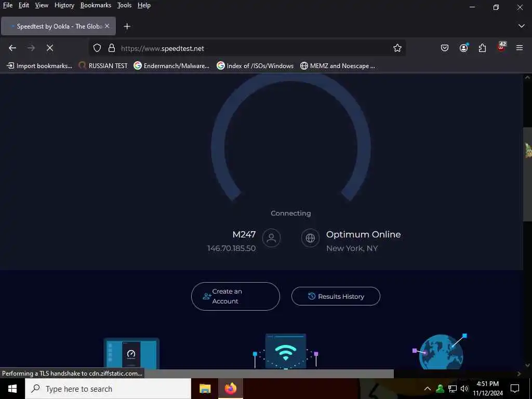Click the globe network illustration
The width and height of the screenshot is (532, 399).
(x=440, y=352)
